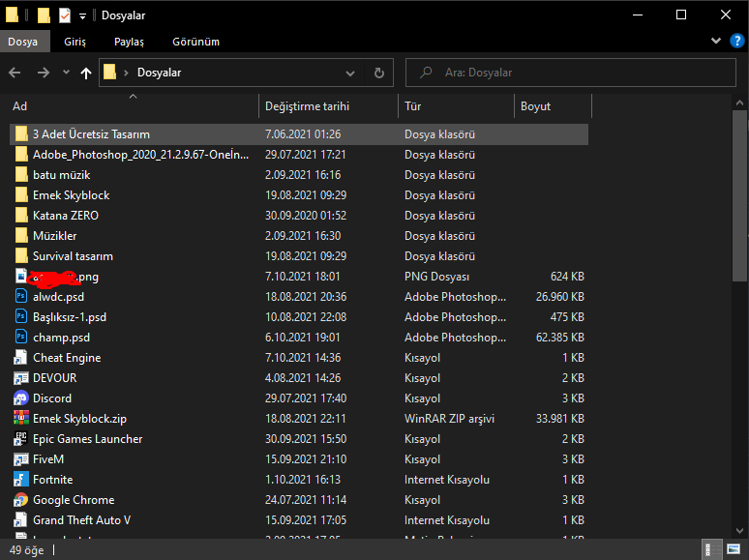Click the champ.psd Photoshop file icon
The height and width of the screenshot is (560, 749).
pos(21,337)
